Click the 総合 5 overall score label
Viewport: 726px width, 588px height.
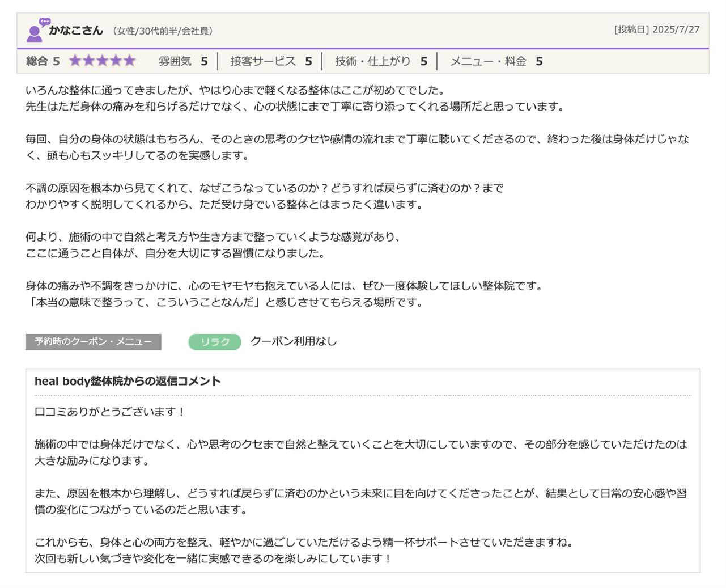point(43,61)
